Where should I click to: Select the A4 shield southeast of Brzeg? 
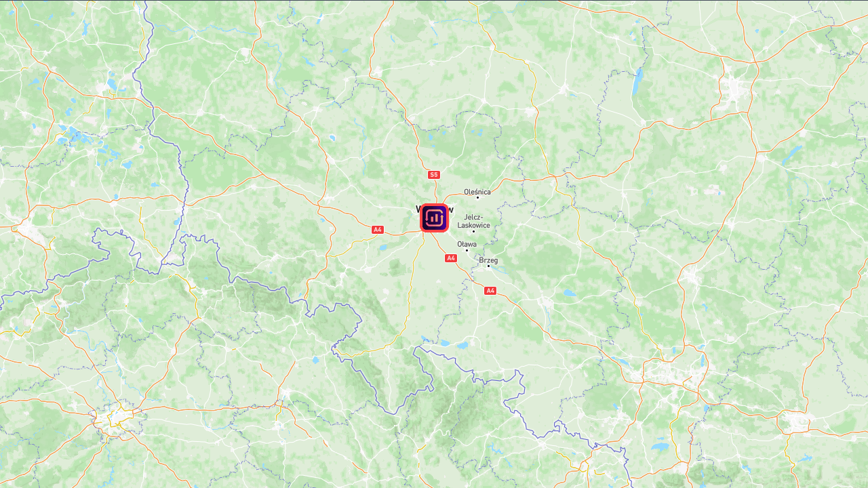tap(490, 291)
